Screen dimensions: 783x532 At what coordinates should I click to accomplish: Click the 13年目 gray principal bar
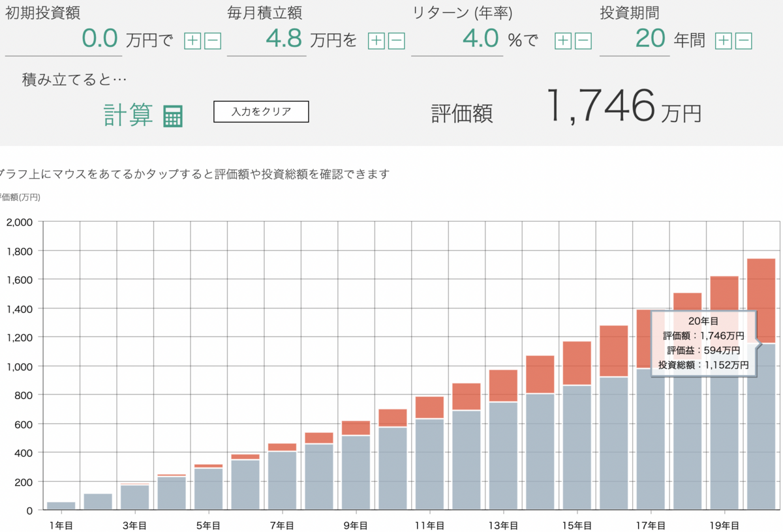pos(504,456)
